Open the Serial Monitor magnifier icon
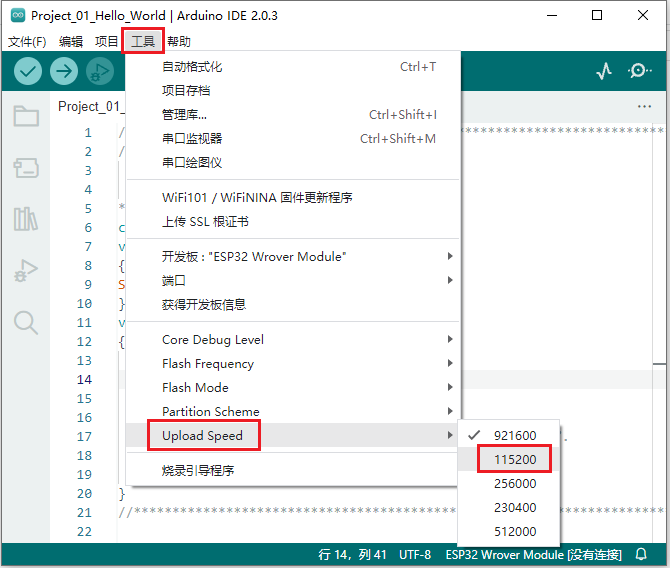The height and width of the screenshot is (568, 670). coord(639,71)
